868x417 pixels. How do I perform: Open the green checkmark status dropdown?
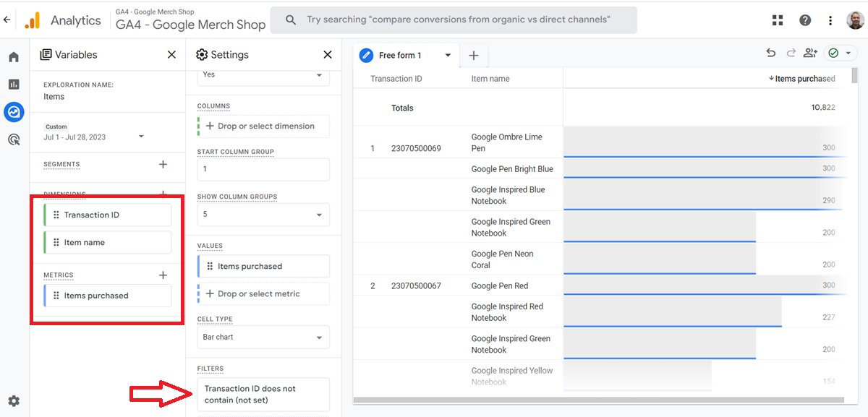[x=841, y=53]
